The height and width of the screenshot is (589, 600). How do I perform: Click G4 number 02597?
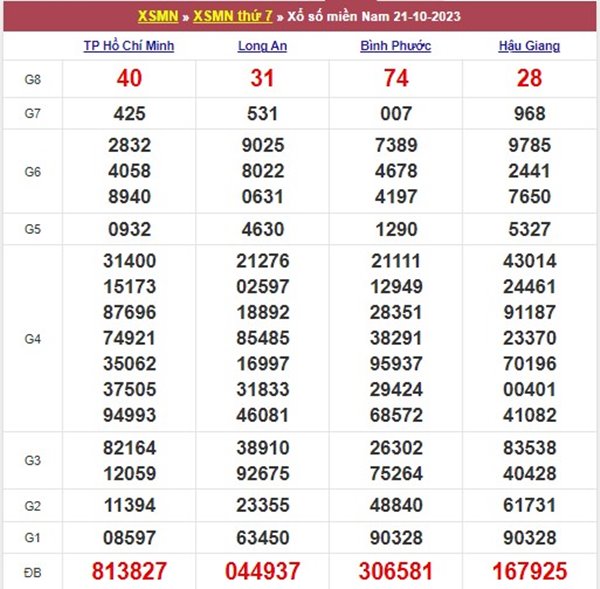click(x=263, y=287)
